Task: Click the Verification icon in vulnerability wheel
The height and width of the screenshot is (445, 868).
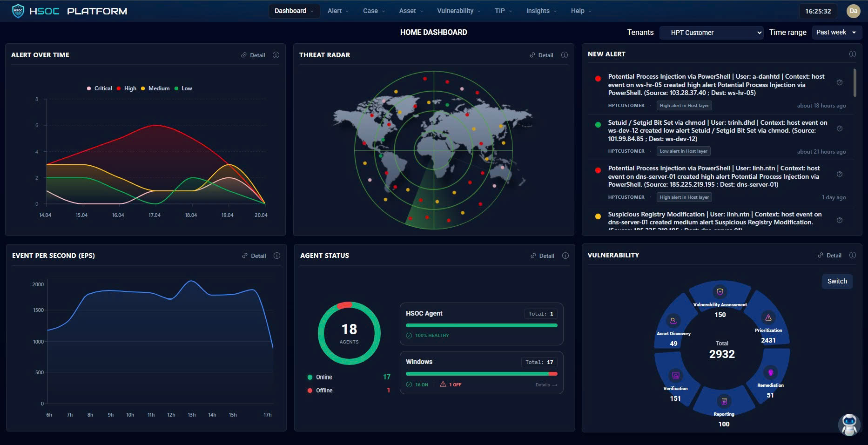Action: click(675, 376)
